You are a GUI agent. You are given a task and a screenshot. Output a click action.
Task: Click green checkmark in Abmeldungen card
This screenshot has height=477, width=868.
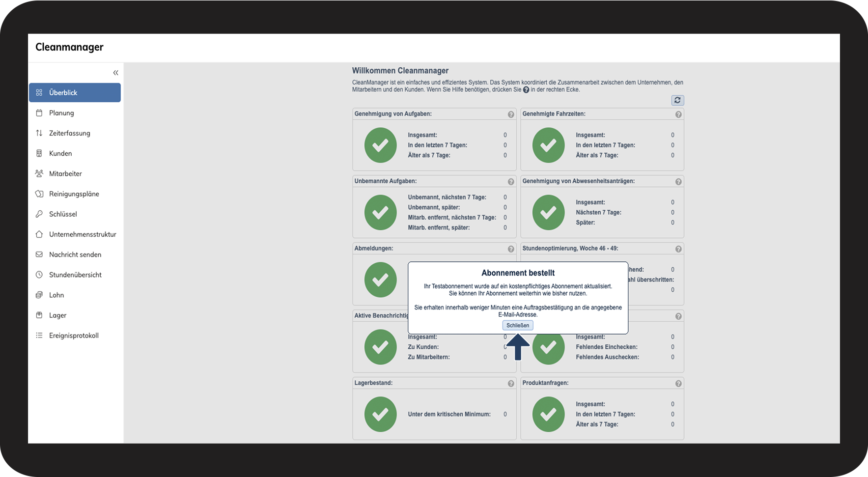coord(380,280)
